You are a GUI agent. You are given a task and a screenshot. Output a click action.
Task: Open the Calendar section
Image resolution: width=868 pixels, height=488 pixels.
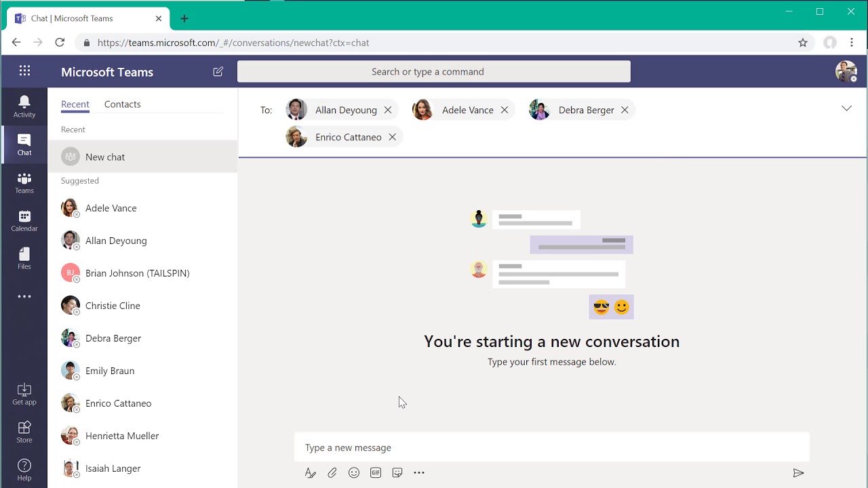(x=24, y=220)
